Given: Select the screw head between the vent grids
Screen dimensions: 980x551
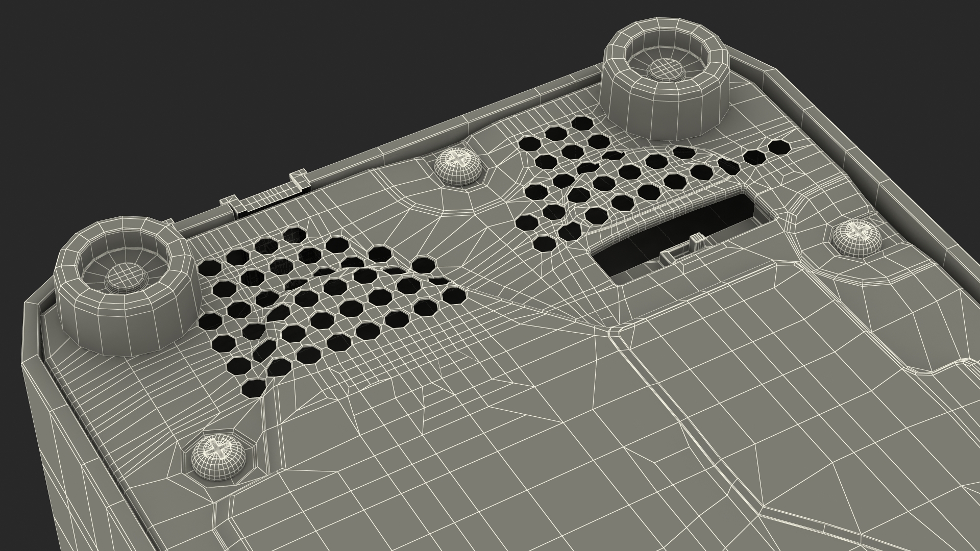Looking at the screenshot, I should click(x=459, y=165).
